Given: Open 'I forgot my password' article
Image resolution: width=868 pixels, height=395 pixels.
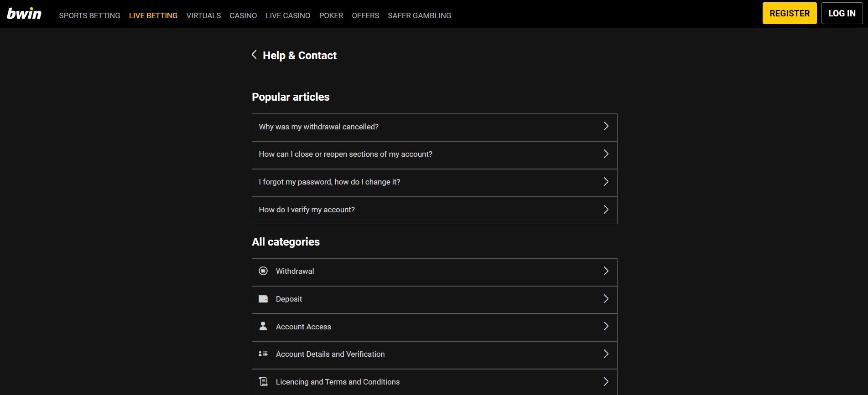Looking at the screenshot, I should [x=434, y=183].
